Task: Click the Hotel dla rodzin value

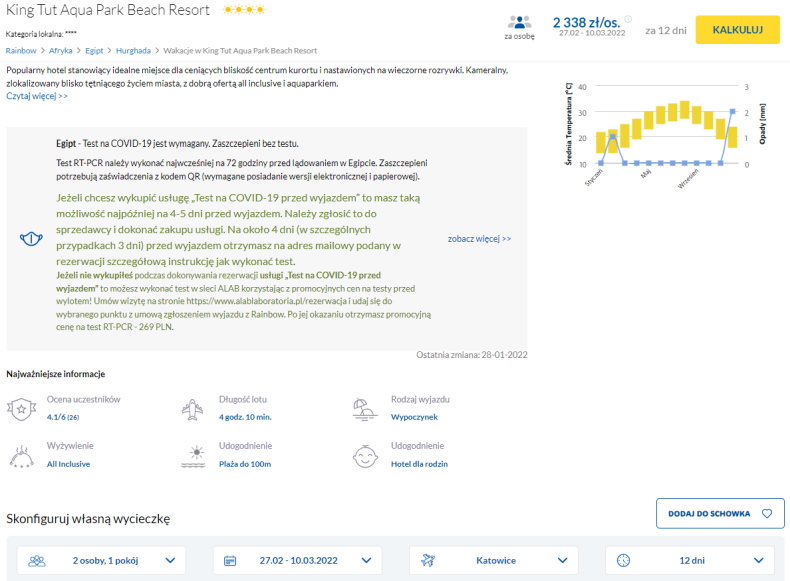Action: coord(419,464)
